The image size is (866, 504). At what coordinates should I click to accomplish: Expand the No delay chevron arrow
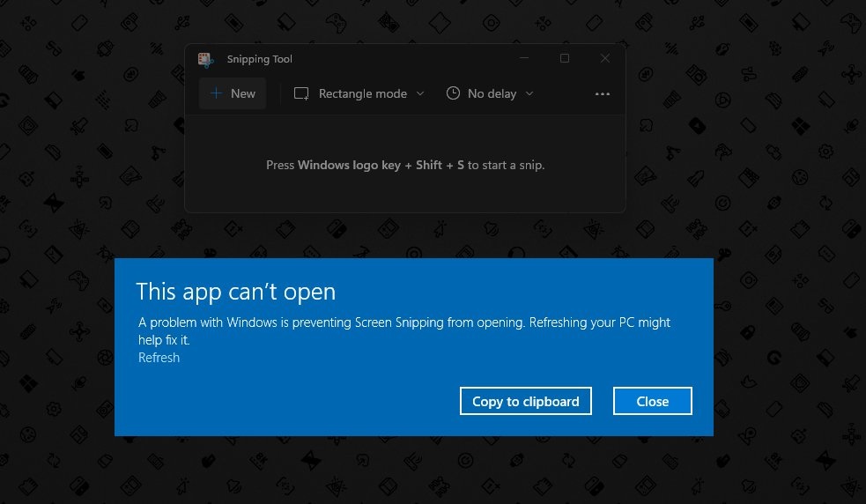click(x=529, y=93)
